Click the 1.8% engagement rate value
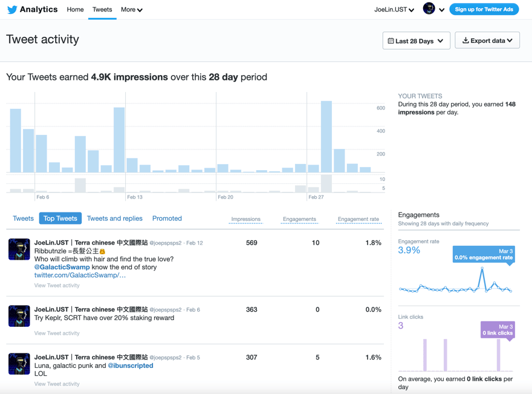Viewport: 532px width, 394px height. tap(373, 243)
